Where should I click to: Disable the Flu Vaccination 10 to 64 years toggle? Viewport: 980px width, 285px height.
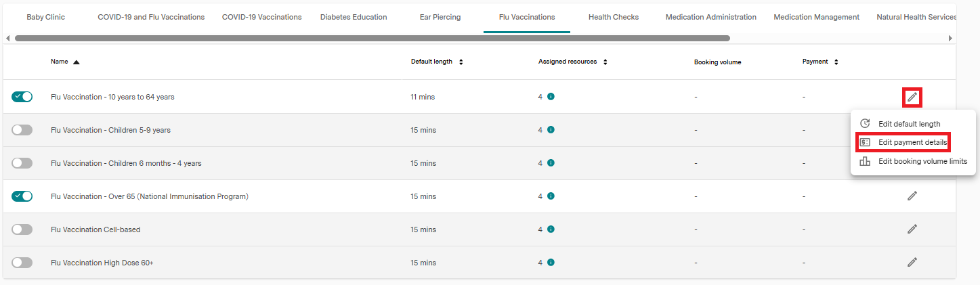coord(22,97)
